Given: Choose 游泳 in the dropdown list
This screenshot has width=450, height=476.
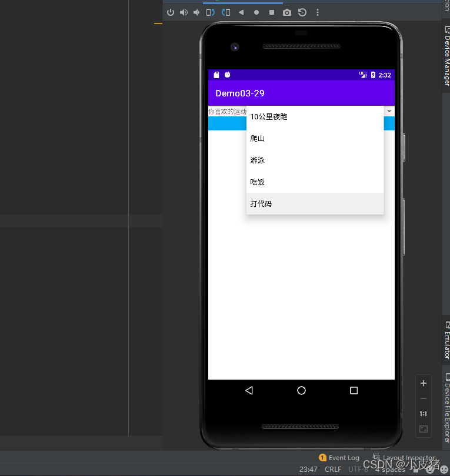Looking at the screenshot, I should coord(315,160).
